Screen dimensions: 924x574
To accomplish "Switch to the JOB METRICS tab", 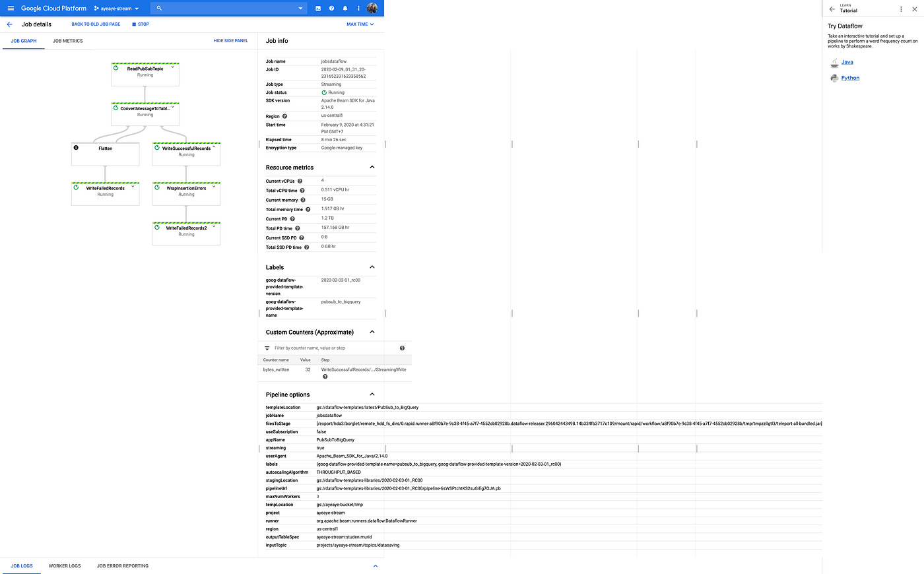I will point(67,40).
